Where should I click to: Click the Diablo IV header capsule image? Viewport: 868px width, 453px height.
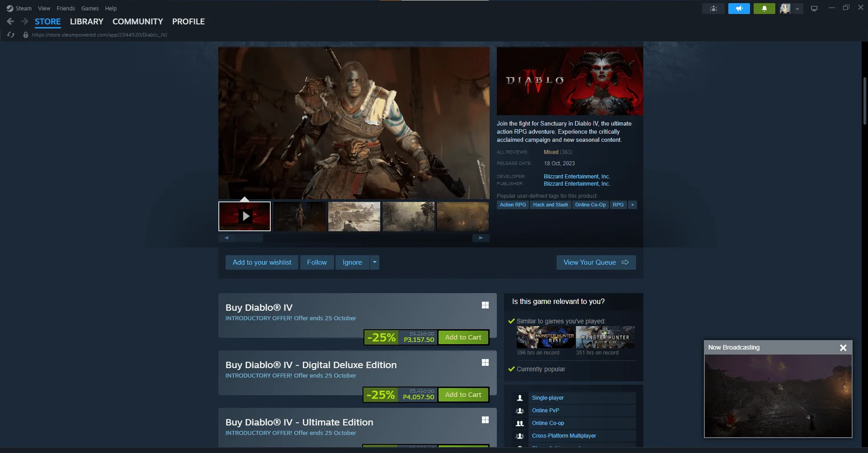click(x=570, y=81)
